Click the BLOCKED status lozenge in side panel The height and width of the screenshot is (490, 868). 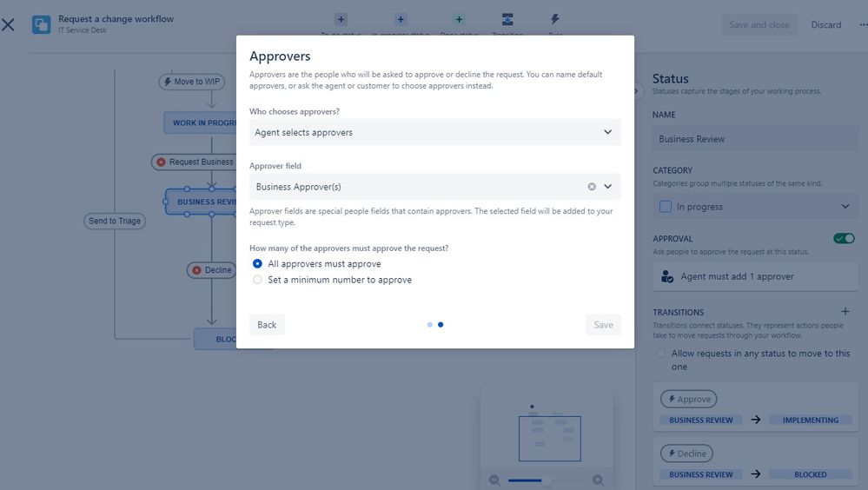coord(811,474)
